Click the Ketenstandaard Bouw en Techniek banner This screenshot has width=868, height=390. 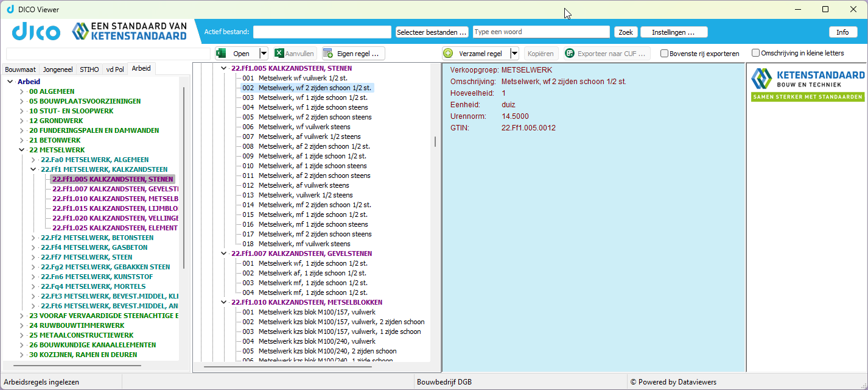[808, 84]
